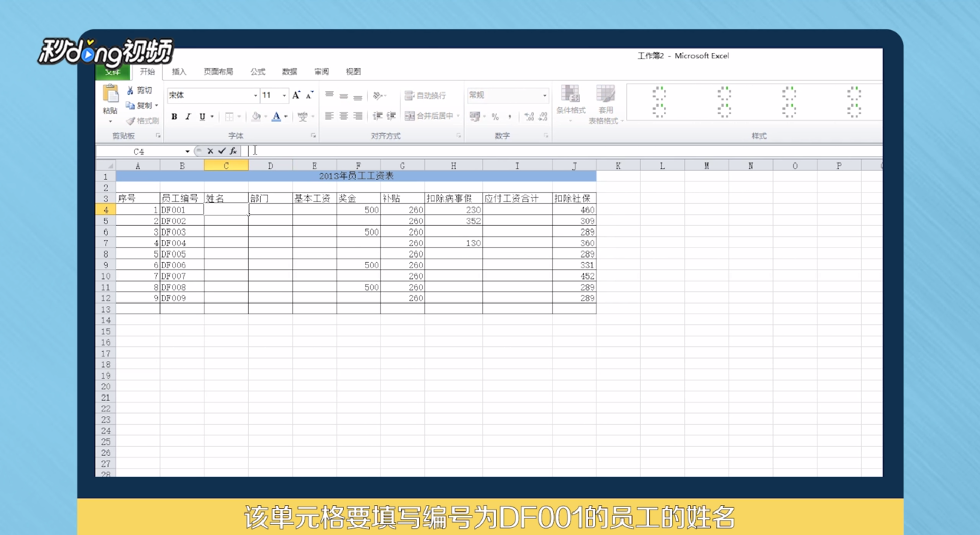Viewport: 980px width, 535px height.
Task: Toggle Wrap Text (自动换行)
Action: coord(425,96)
